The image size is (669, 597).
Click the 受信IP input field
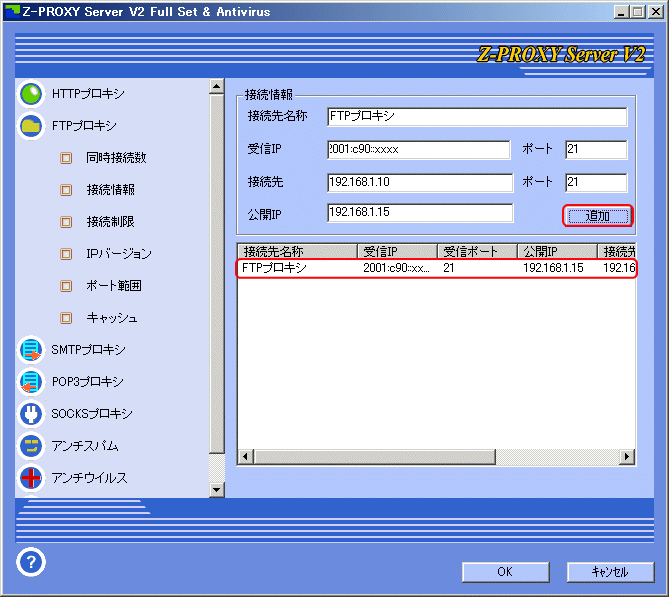coord(419,149)
